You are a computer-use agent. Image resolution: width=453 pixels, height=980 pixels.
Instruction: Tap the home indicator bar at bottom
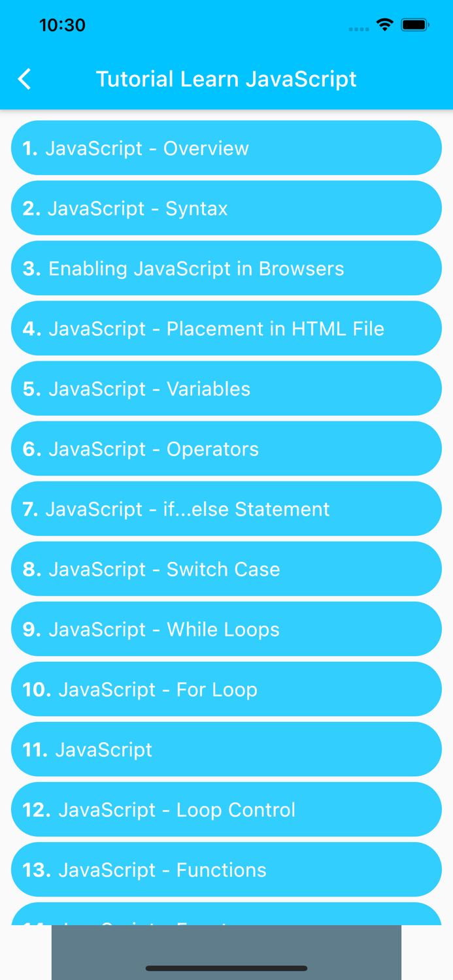[x=226, y=969]
